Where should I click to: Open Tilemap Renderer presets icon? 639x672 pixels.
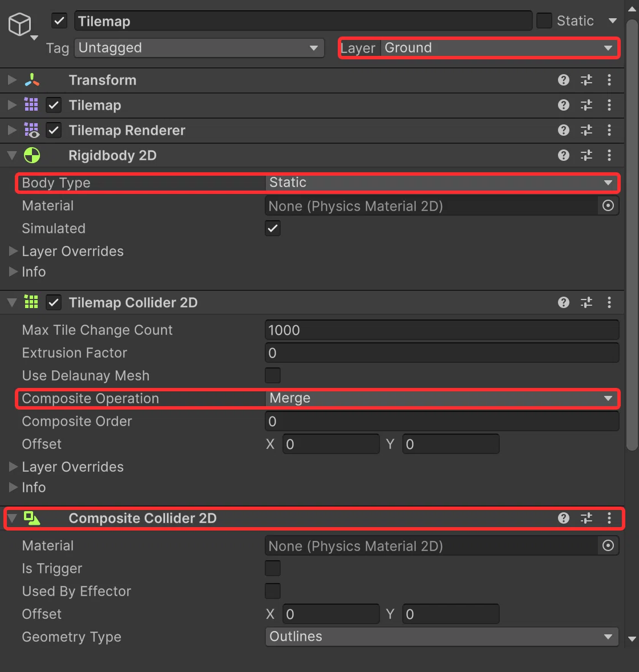coord(587,130)
